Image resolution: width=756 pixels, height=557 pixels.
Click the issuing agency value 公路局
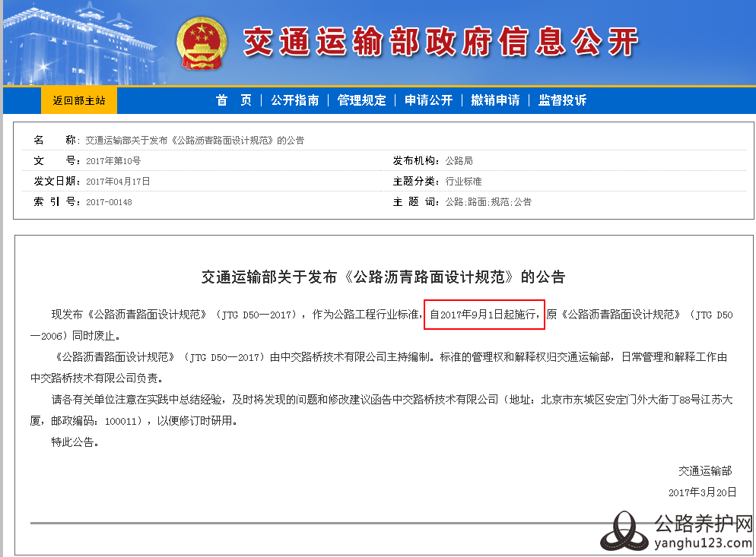click(459, 161)
